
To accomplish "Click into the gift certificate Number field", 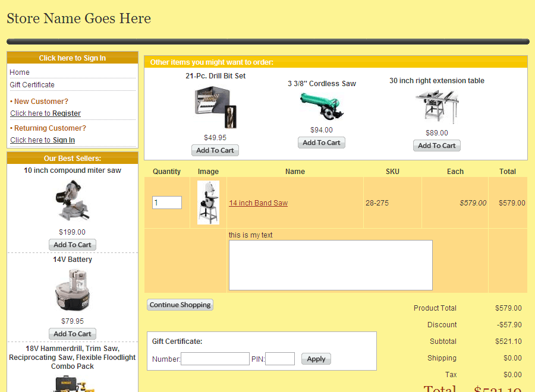I will [215, 359].
